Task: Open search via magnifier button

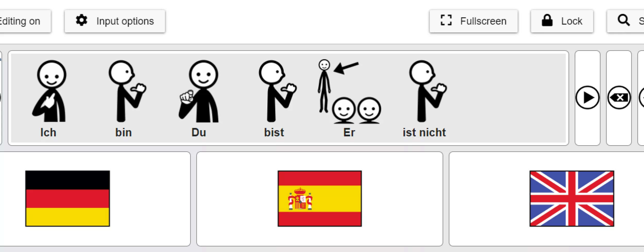Action: click(x=626, y=21)
